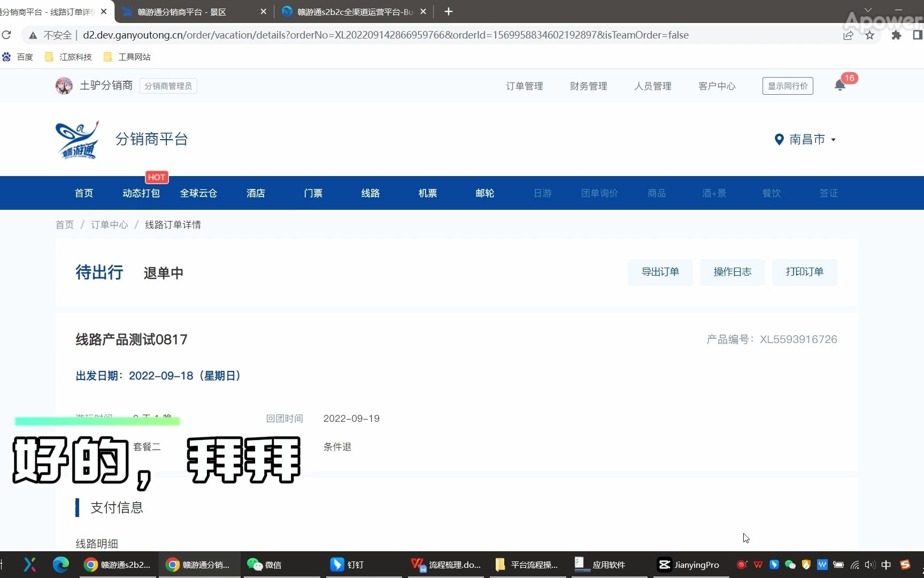Click product number XL5593916726

[x=798, y=339]
